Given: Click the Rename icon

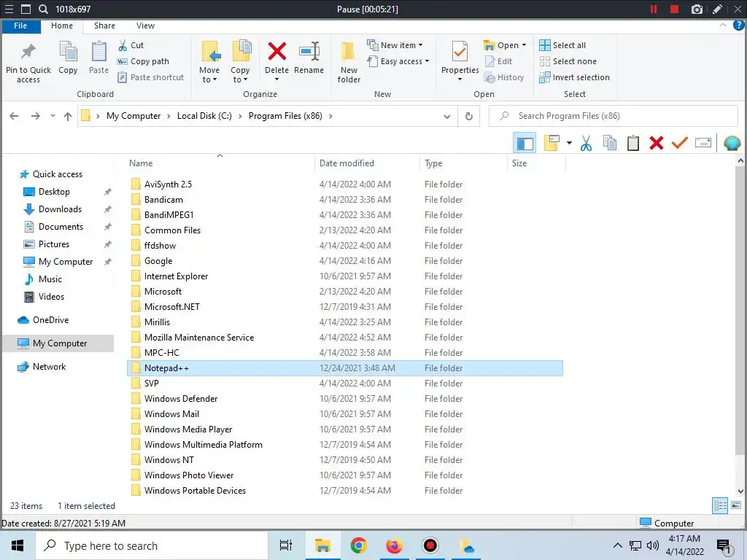Looking at the screenshot, I should pos(309,52).
